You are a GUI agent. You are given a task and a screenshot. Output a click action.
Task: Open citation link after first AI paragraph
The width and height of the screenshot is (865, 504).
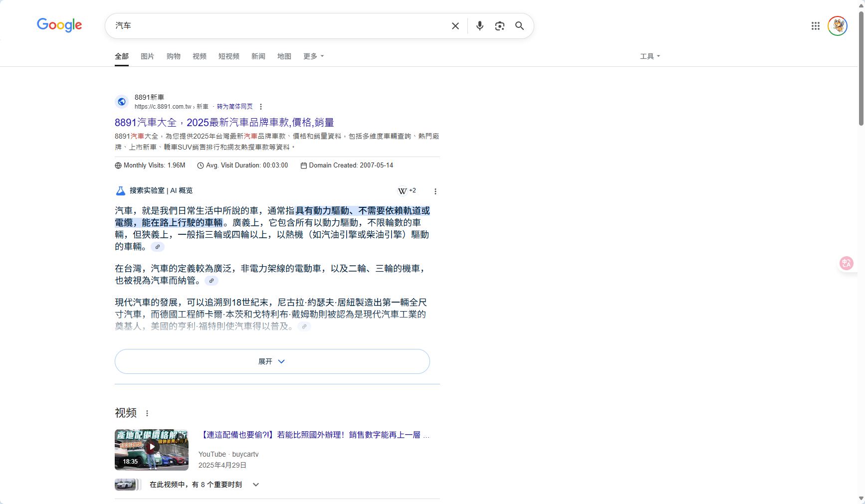point(157,246)
